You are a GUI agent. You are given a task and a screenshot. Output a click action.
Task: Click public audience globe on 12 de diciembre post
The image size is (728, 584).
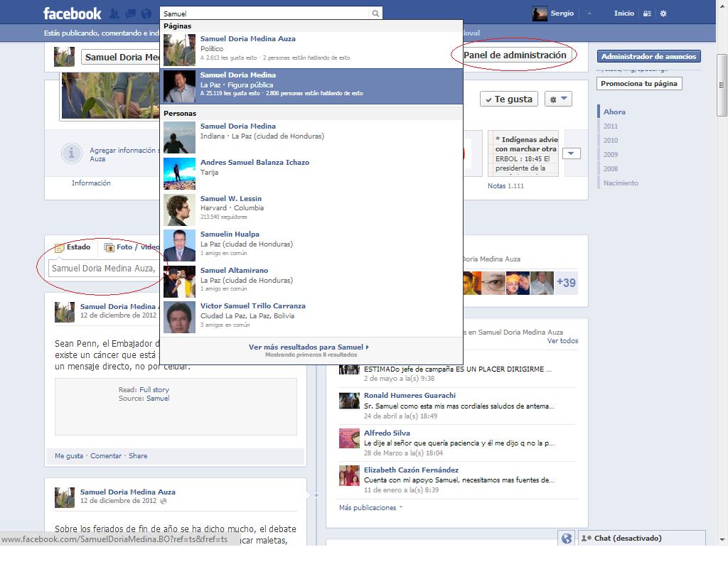click(163, 501)
